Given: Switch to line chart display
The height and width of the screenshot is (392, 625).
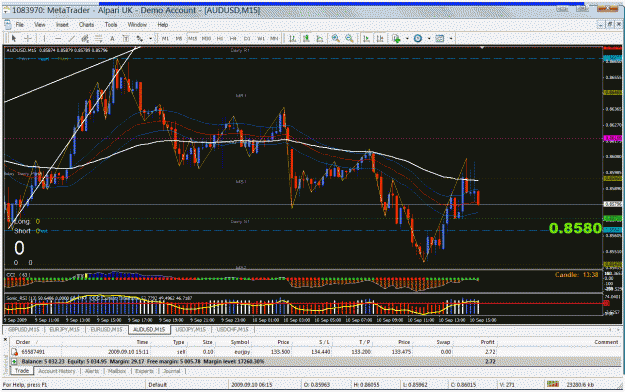Looking at the screenshot, I should [x=320, y=38].
